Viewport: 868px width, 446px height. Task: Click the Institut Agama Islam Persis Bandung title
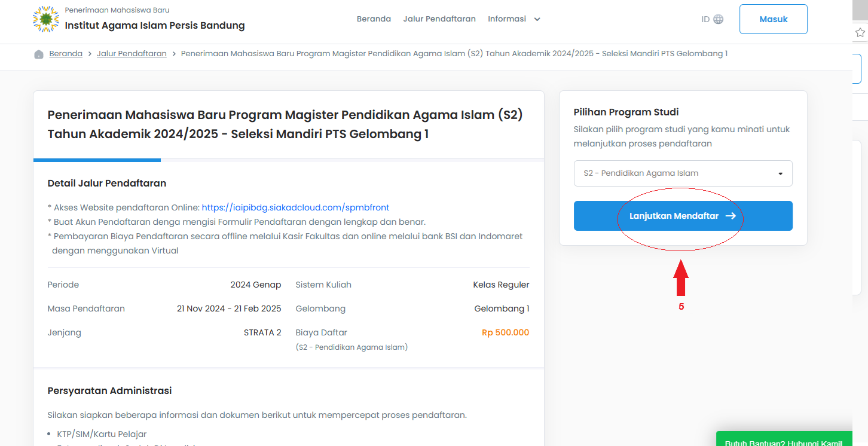[x=155, y=26]
